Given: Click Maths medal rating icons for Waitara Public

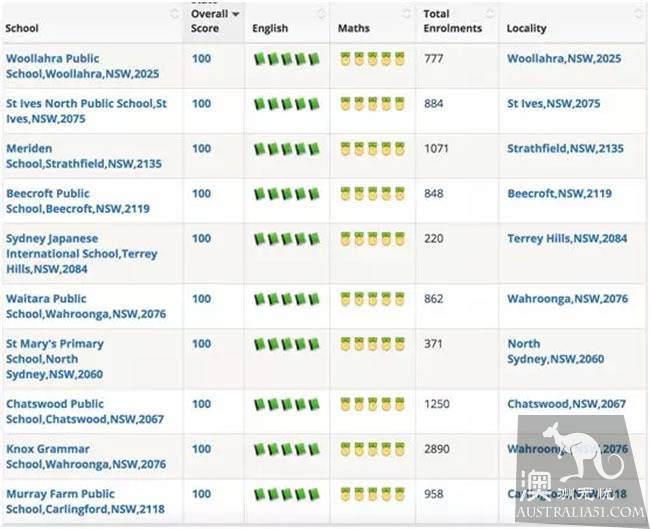Looking at the screenshot, I should coord(372,299).
